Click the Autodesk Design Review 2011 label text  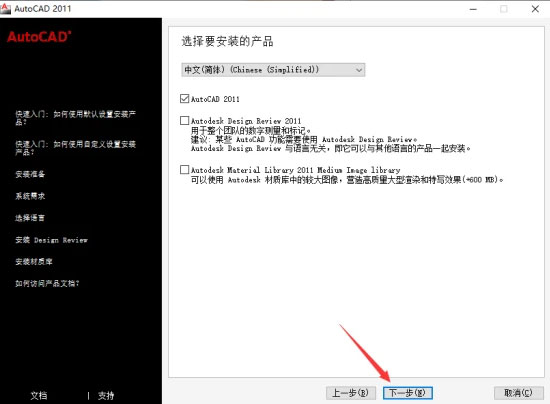(246, 121)
